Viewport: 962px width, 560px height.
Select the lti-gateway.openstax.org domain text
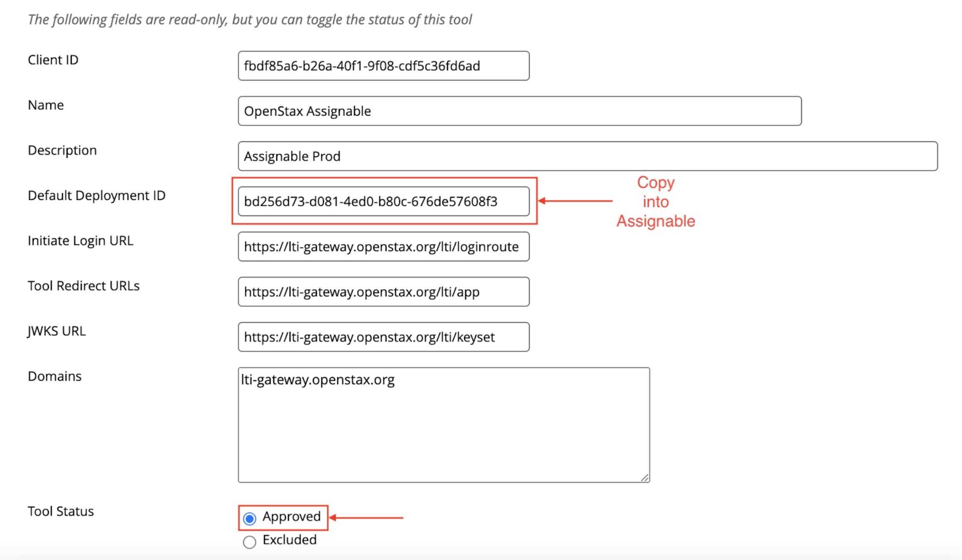(x=318, y=380)
